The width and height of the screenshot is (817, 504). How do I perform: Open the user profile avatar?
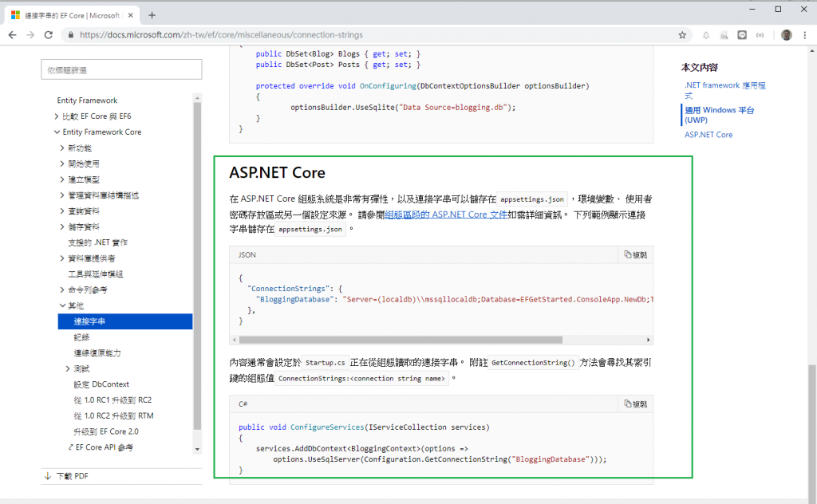click(x=787, y=35)
